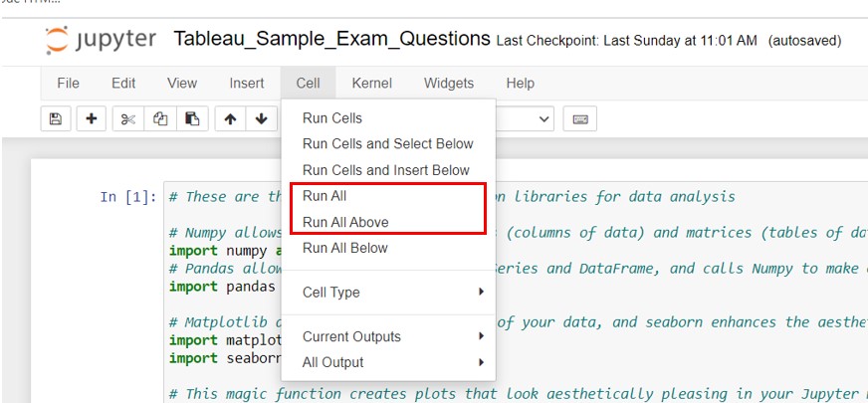Open the File menu
Screen dimensions: 868x403
(68, 84)
